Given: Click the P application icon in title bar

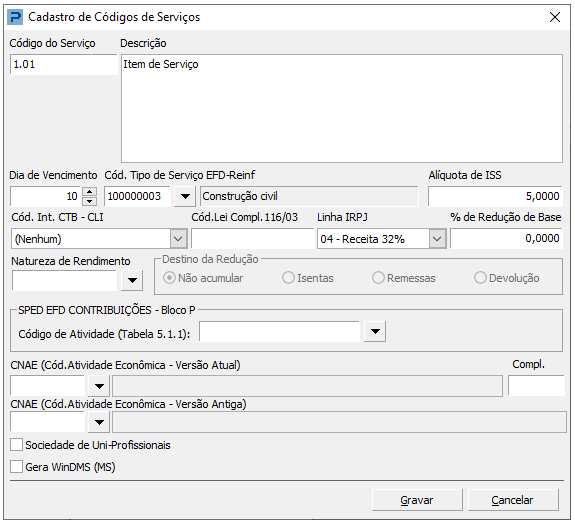Looking at the screenshot, I should (15, 17).
